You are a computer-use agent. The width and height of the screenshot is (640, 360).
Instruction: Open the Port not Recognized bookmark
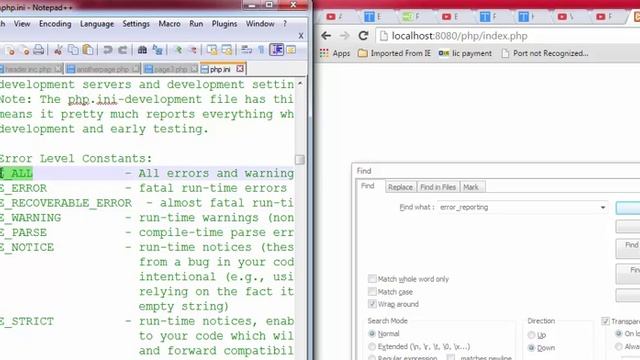545,53
